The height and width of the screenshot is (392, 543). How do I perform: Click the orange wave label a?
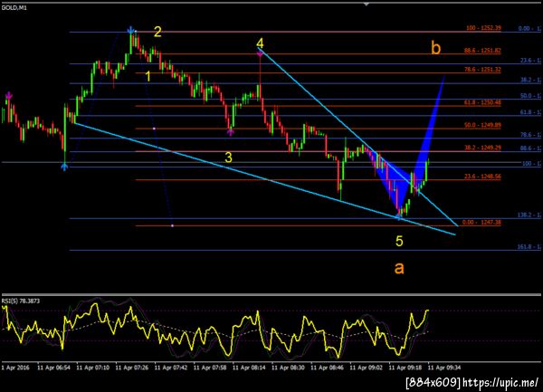coord(399,268)
